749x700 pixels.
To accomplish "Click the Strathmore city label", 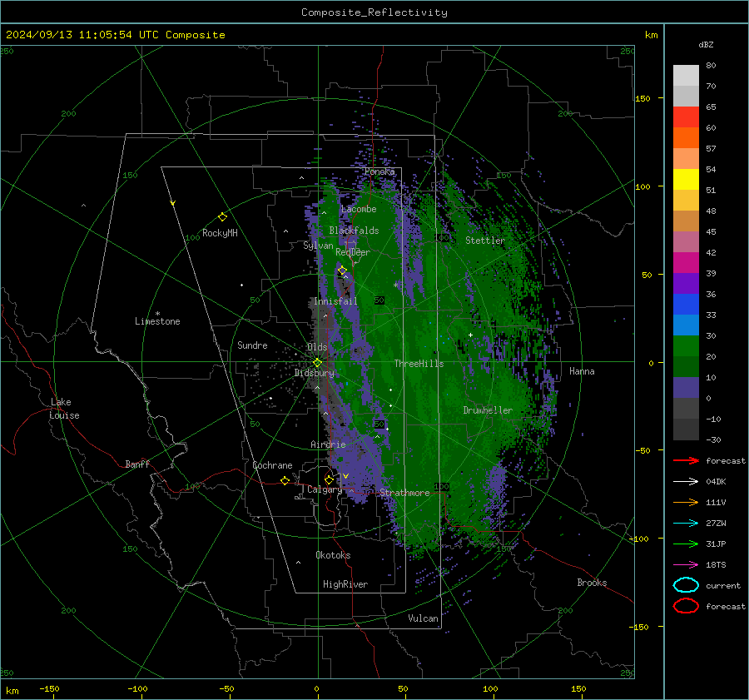I will [404, 493].
